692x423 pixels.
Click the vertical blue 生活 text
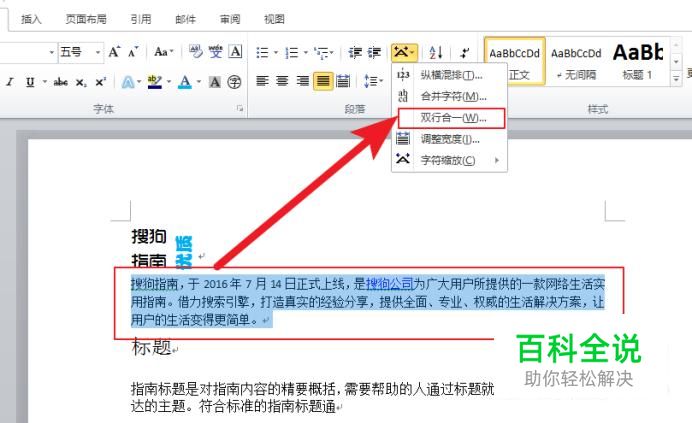point(183,252)
